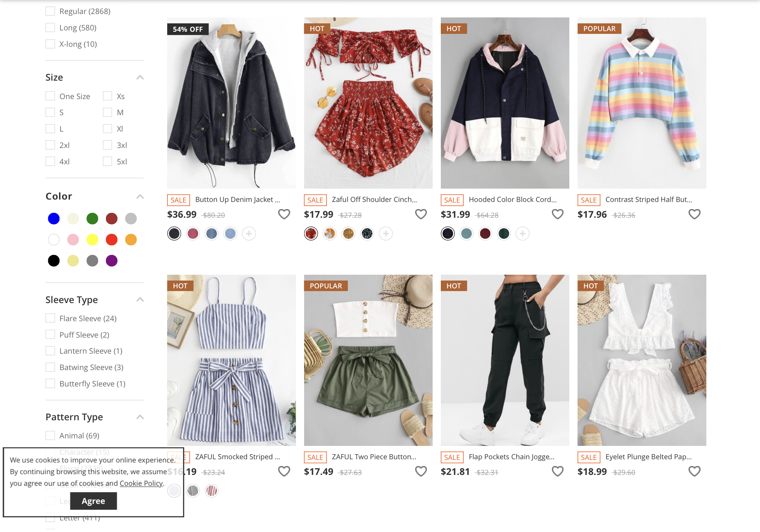Collapse the Size filter section
This screenshot has height=532, width=760.
140,78
